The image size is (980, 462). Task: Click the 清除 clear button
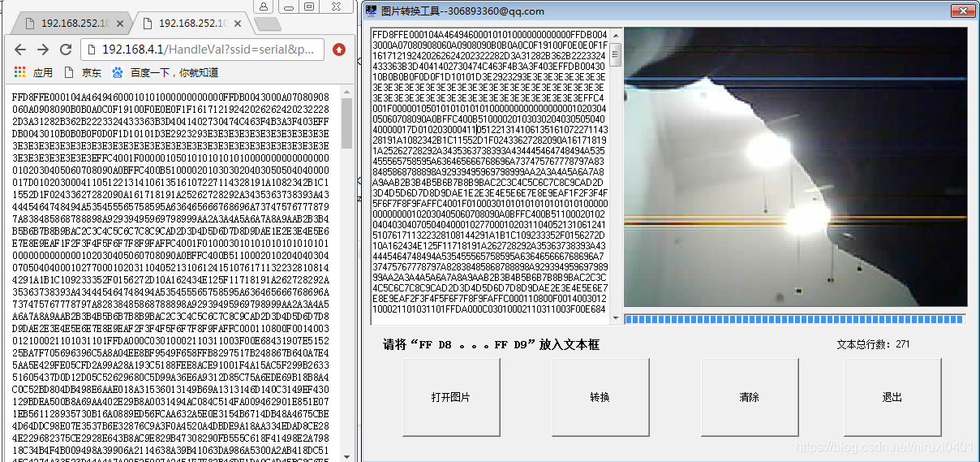pos(750,397)
